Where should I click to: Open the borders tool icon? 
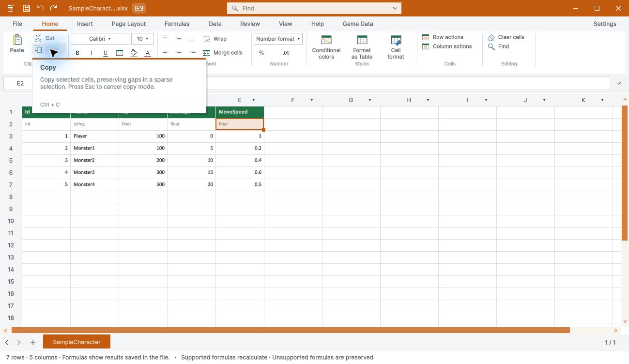[120, 53]
